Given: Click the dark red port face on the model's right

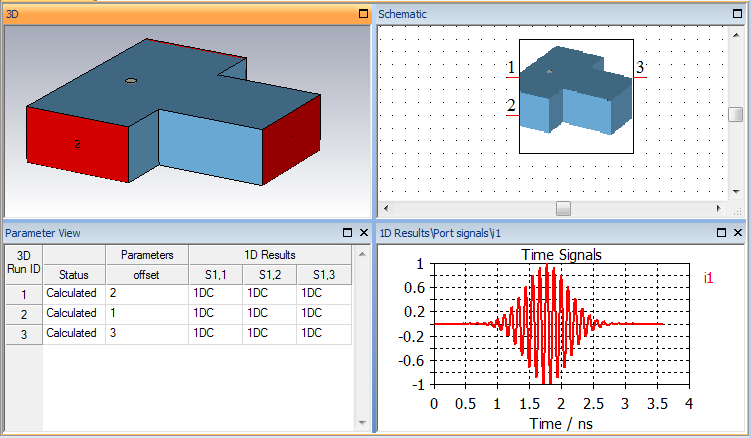Looking at the screenshot, I should pos(291,139).
